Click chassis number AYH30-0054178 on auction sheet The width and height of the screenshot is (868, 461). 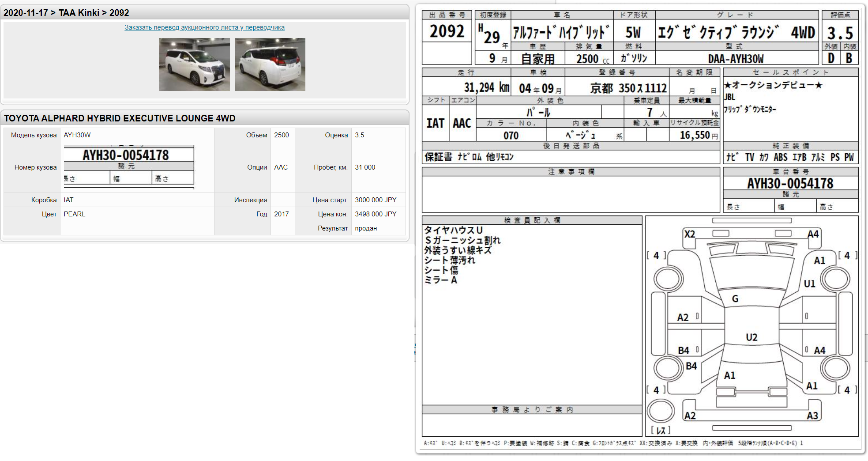pyautogui.click(x=790, y=184)
